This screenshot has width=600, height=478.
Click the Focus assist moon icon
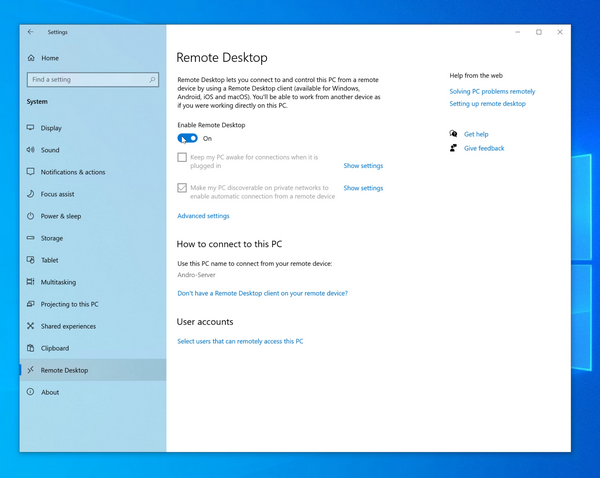30,194
